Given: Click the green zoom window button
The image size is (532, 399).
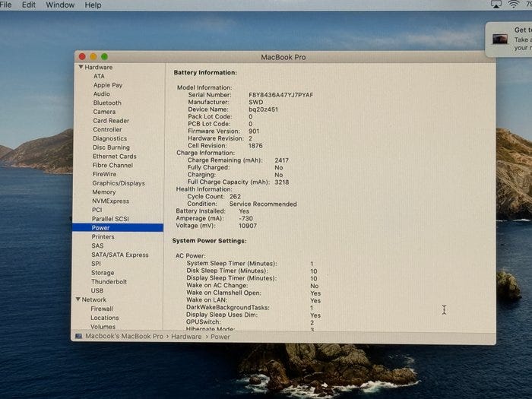Looking at the screenshot, I should (104, 57).
